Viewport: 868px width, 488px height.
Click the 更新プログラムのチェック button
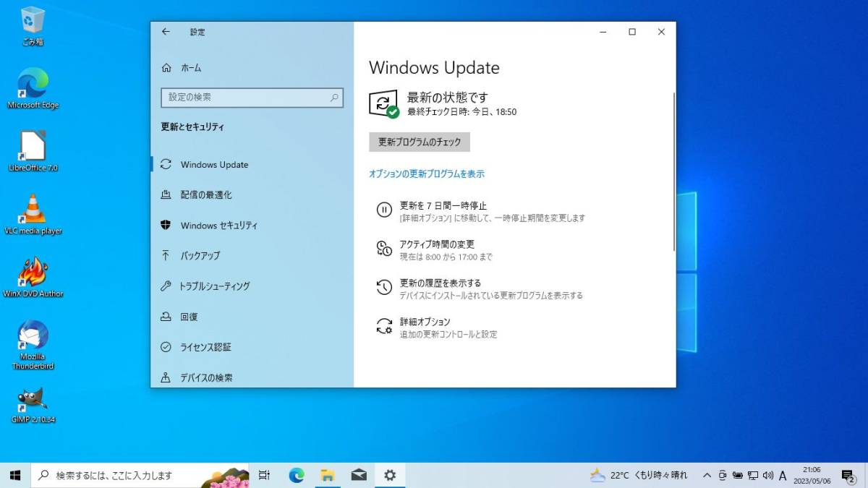point(420,142)
